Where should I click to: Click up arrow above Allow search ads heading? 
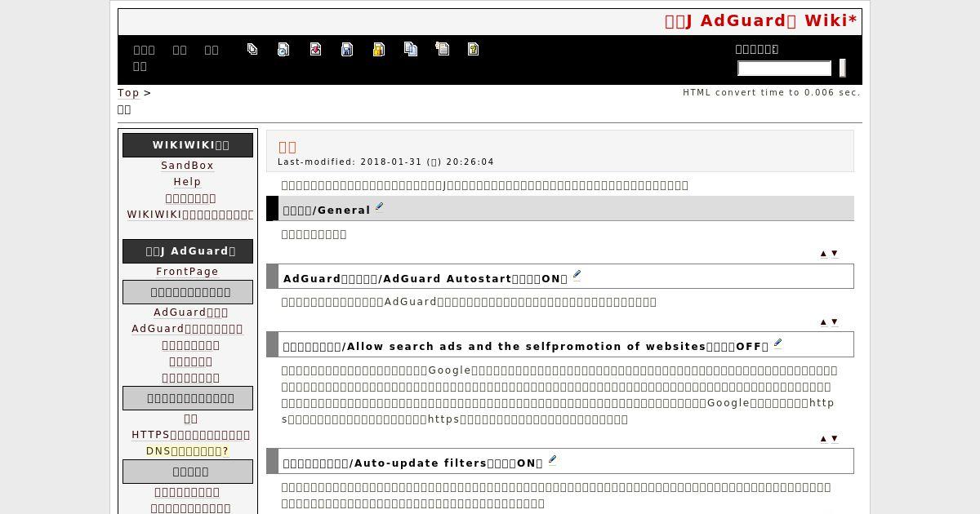[823, 322]
